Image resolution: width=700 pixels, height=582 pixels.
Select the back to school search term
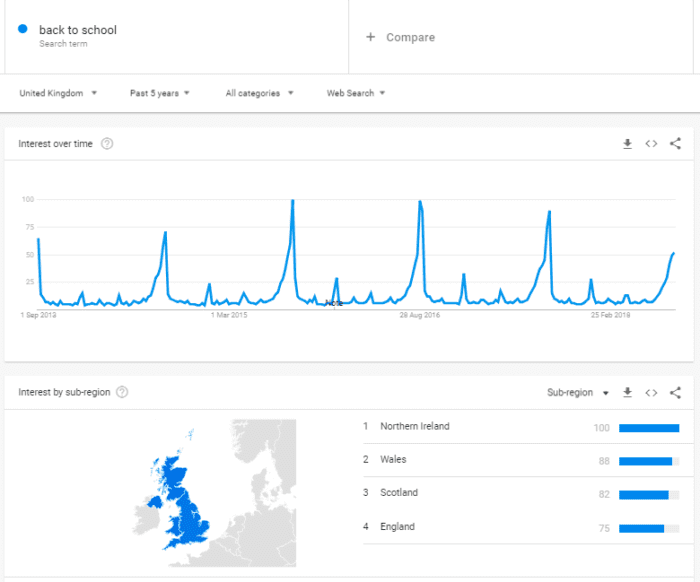coord(78,30)
